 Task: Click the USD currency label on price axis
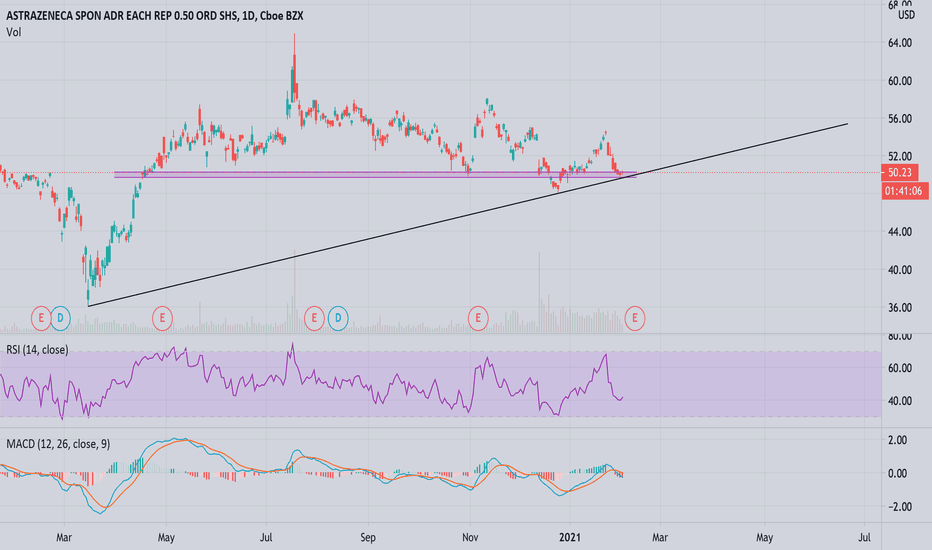906,15
